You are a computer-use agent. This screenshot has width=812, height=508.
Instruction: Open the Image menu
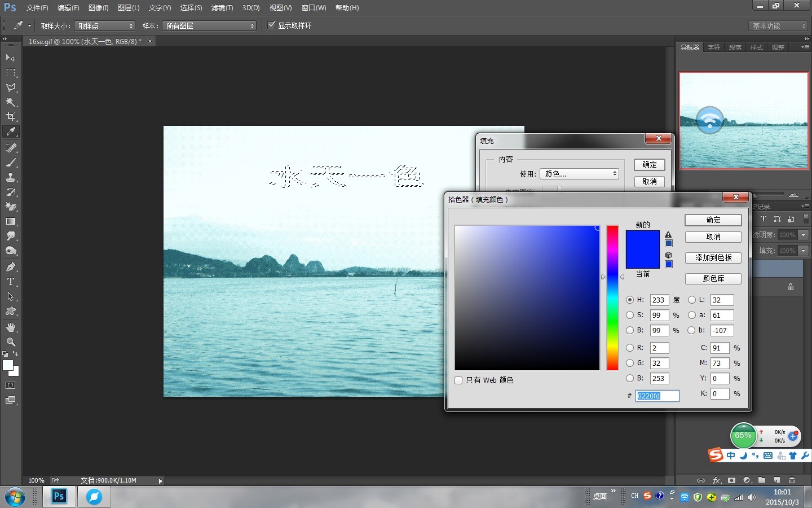98,8
